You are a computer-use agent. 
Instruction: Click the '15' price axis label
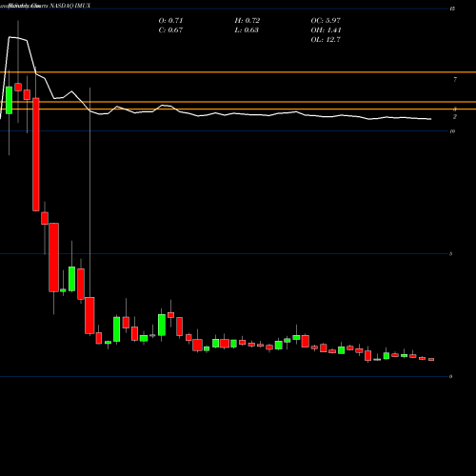pyautogui.click(x=452, y=9)
